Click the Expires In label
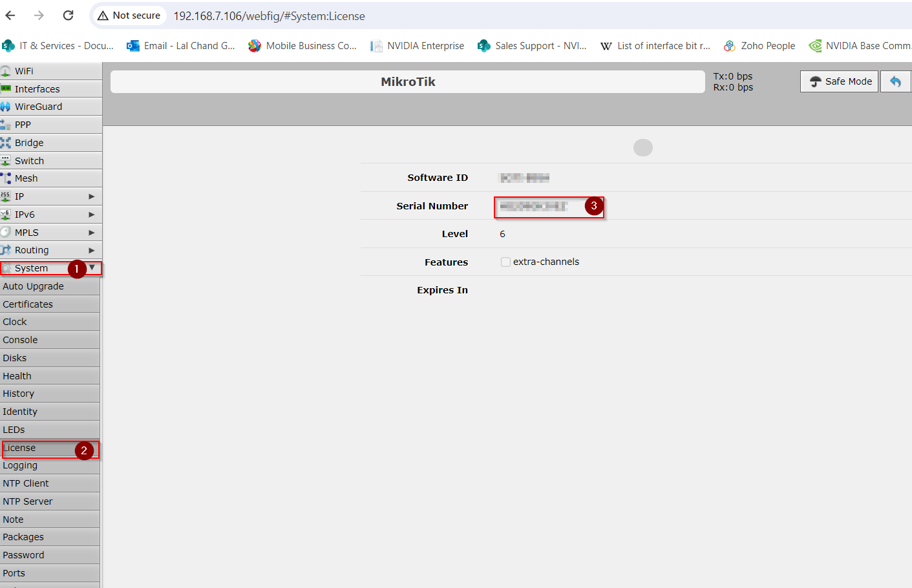The height and width of the screenshot is (588, 912). [x=442, y=290]
